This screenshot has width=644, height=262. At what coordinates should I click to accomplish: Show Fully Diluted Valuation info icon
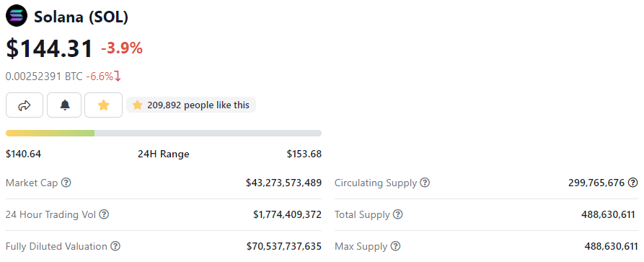(116, 246)
